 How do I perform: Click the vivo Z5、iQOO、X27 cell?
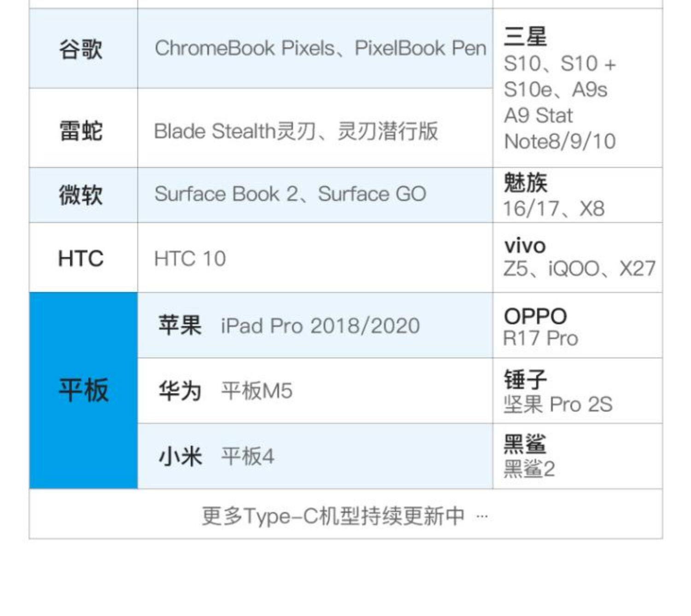click(x=578, y=257)
